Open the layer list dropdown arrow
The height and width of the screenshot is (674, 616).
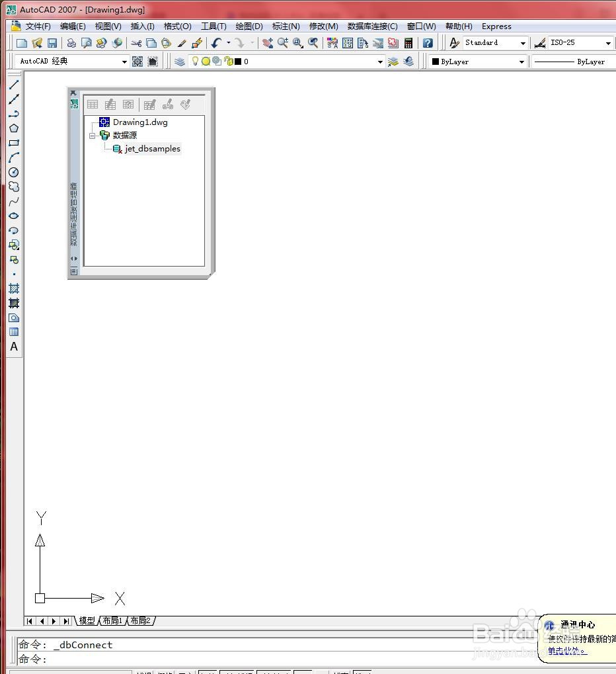[380, 62]
